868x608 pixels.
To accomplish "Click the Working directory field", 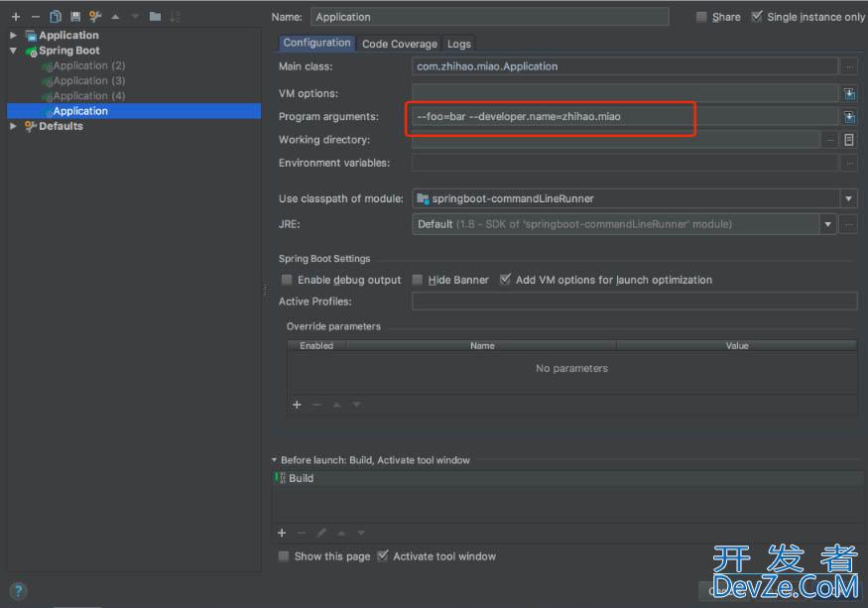I will pos(616,140).
